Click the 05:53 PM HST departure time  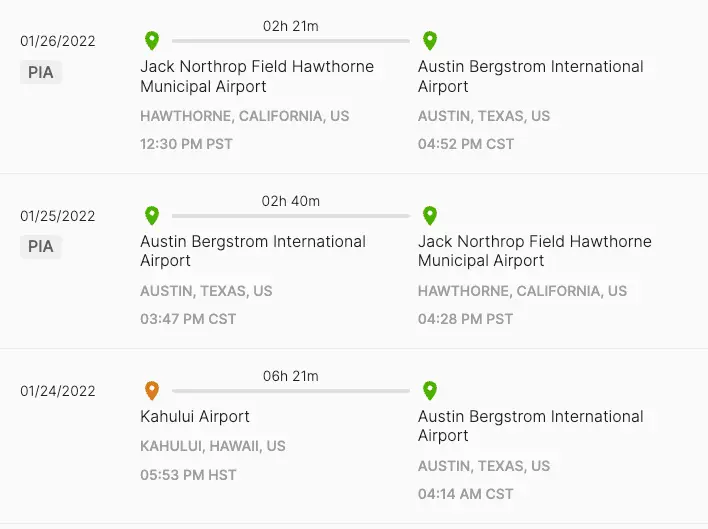189,475
